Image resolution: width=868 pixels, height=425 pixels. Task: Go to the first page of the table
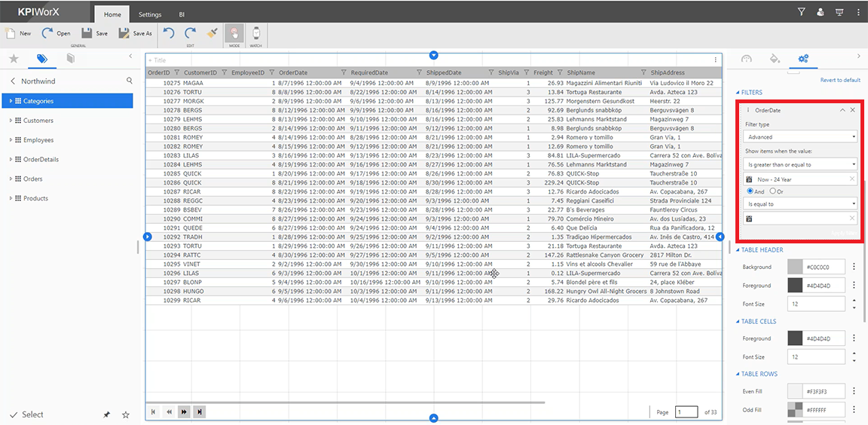(153, 411)
